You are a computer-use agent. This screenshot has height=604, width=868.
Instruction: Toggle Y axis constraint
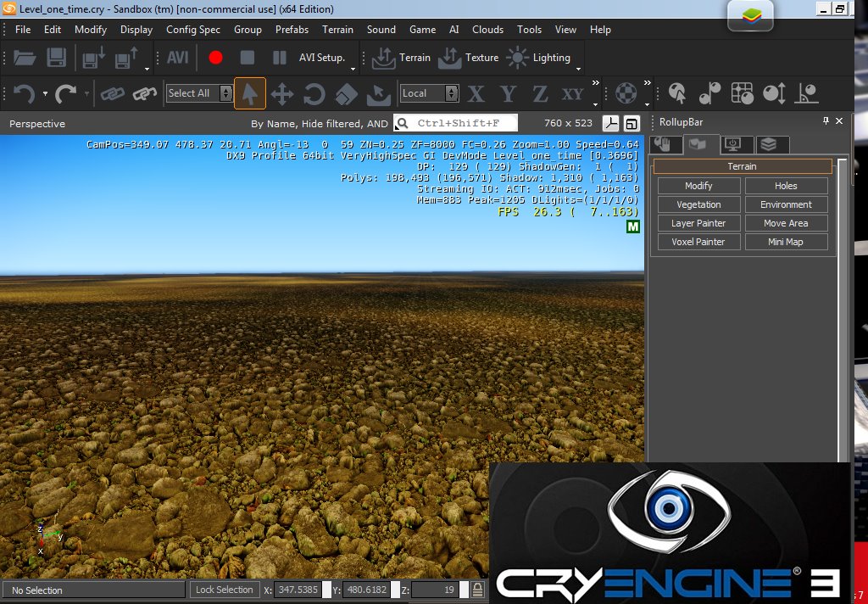pyautogui.click(x=508, y=93)
